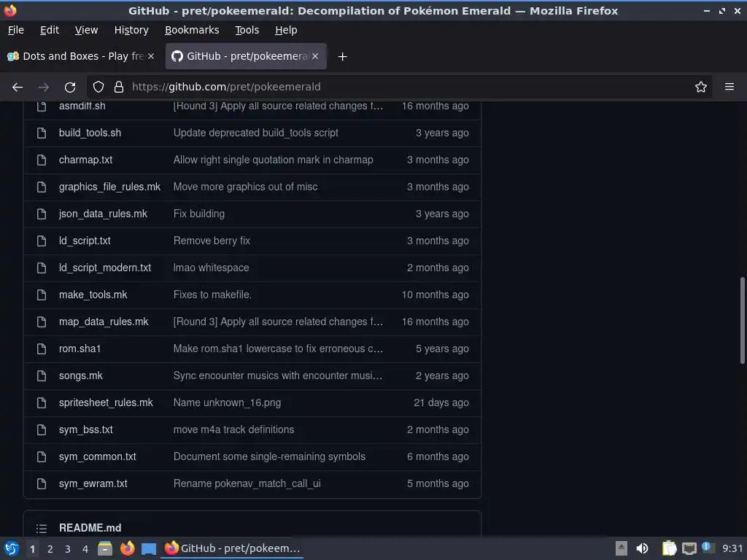Open Firefox hamburger application menu
Image resolution: width=747 pixels, height=560 pixels.
pyautogui.click(x=729, y=87)
